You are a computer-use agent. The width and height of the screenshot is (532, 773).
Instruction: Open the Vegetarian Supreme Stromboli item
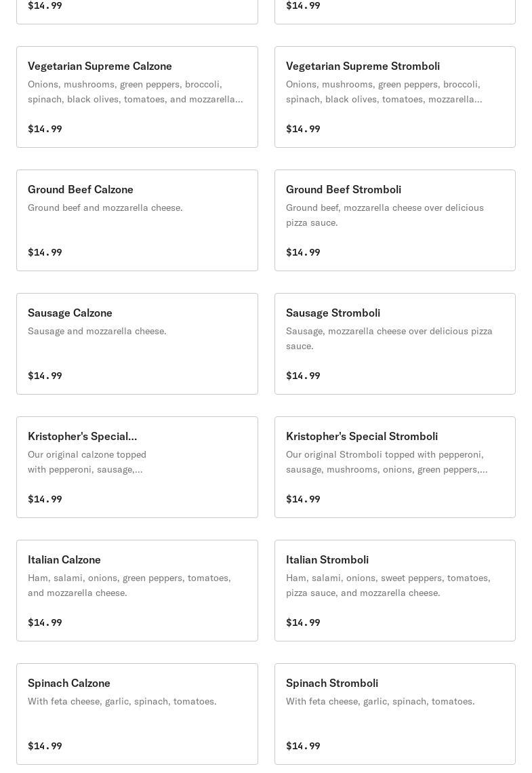[395, 96]
